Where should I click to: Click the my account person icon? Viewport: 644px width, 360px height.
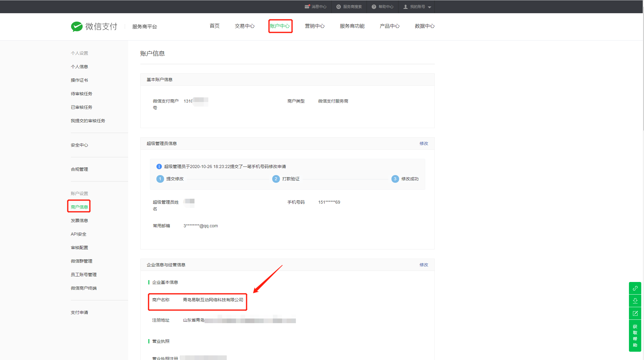click(405, 7)
